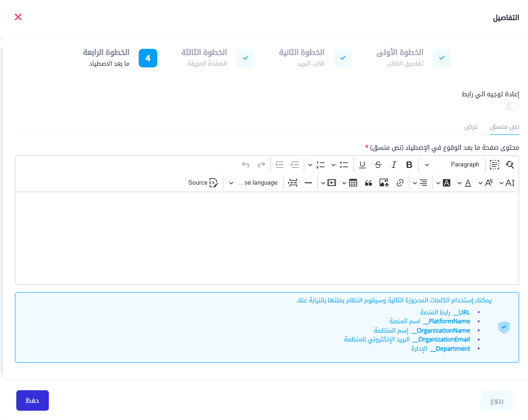Click the upload image icon
Screen dimensions: 528x420
384,183
